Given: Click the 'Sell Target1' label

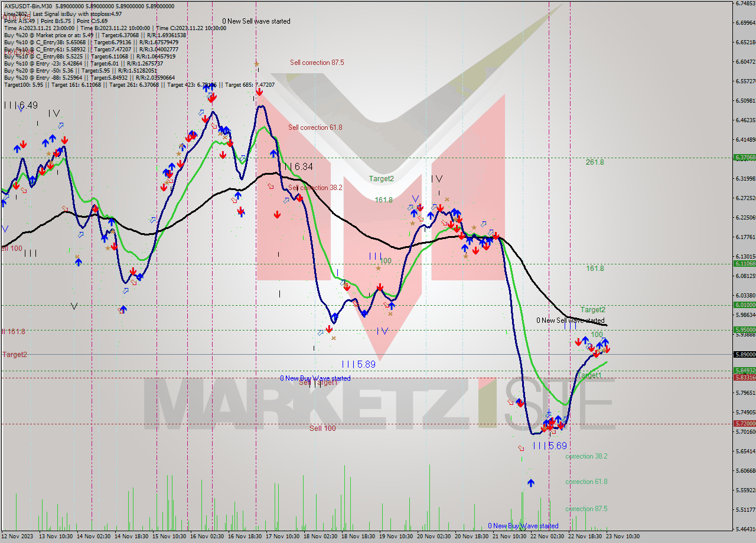Looking at the screenshot, I should 318,382.
